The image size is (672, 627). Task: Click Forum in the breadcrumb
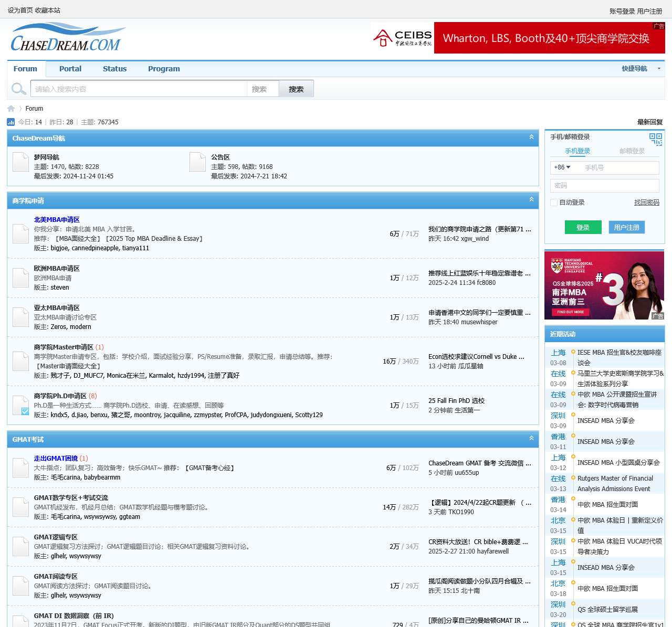click(34, 109)
